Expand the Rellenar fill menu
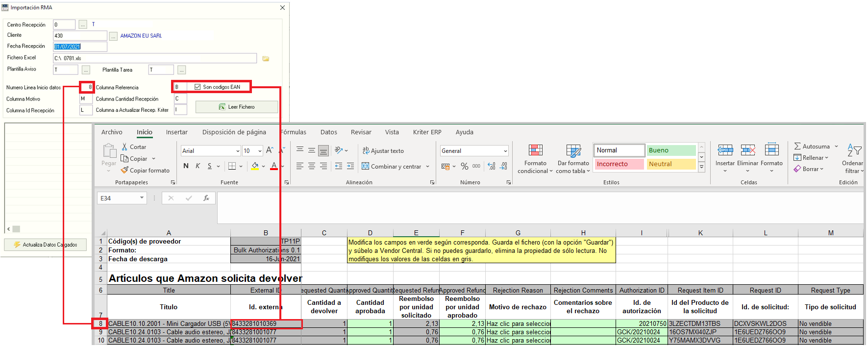 tap(811, 157)
